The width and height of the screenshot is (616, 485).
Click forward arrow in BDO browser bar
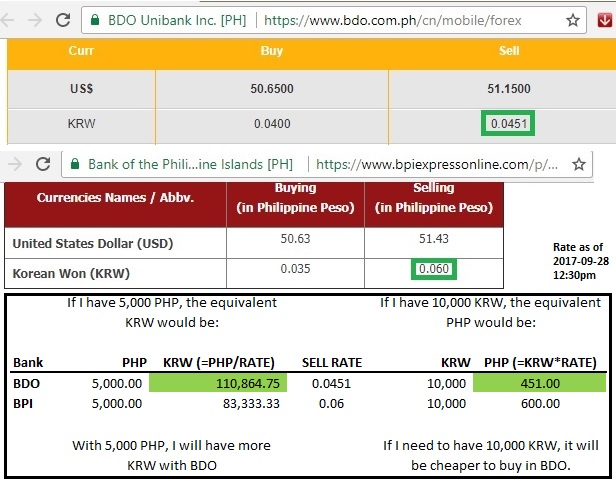coord(35,20)
